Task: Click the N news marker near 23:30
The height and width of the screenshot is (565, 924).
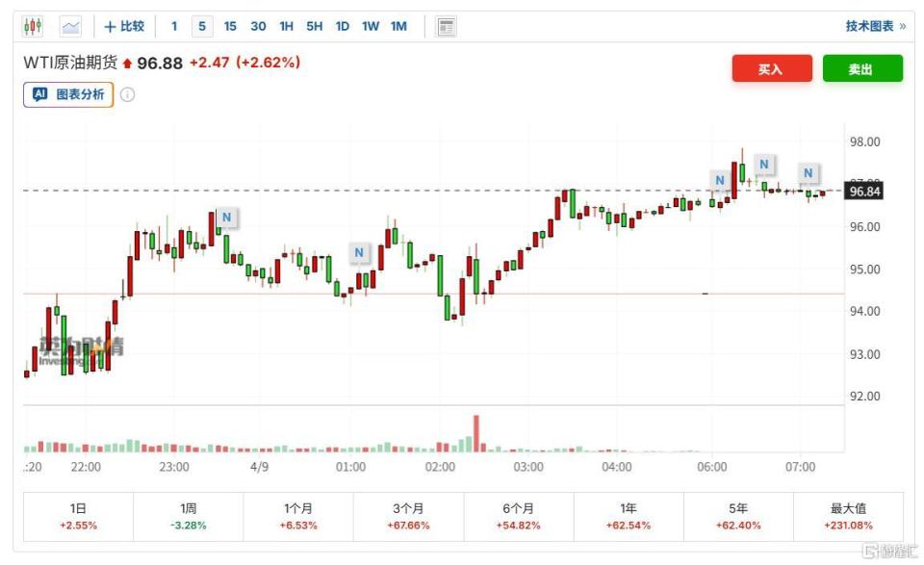Action: point(226,218)
